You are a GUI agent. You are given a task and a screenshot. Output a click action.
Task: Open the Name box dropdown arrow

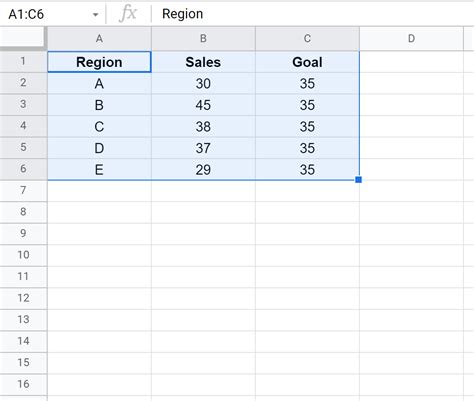95,15
